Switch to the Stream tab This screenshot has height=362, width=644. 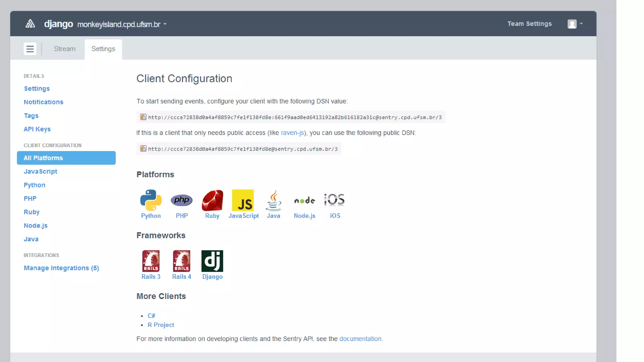point(64,49)
